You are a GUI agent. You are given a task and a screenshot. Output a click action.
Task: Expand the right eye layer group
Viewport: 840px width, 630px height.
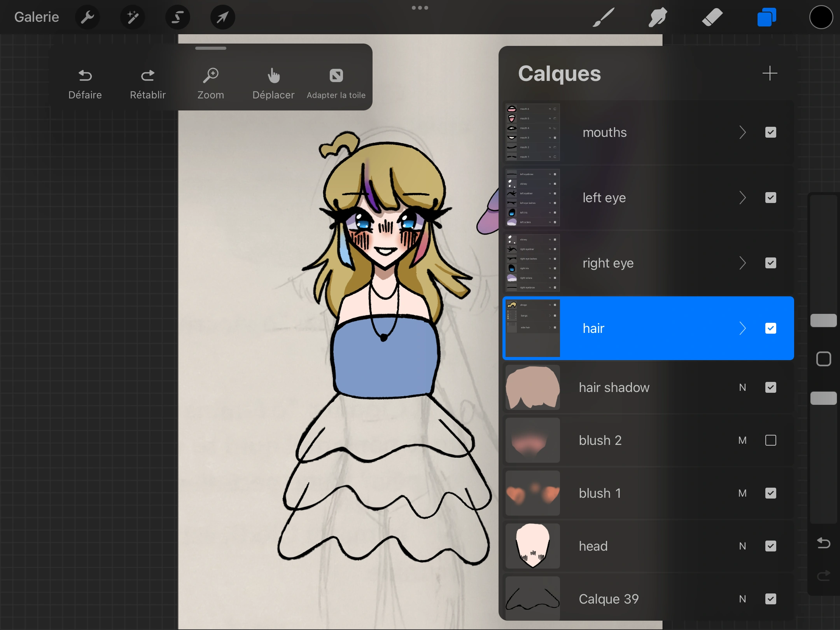(743, 263)
